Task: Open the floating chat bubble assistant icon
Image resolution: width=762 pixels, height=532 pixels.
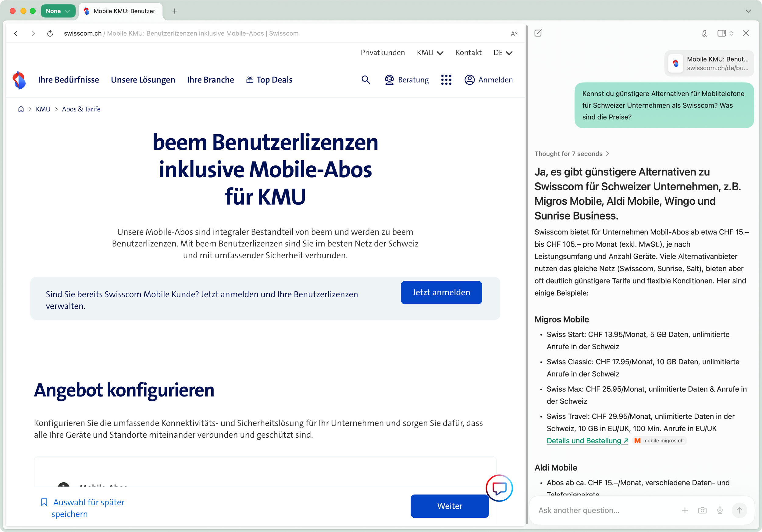Action: tap(499, 488)
